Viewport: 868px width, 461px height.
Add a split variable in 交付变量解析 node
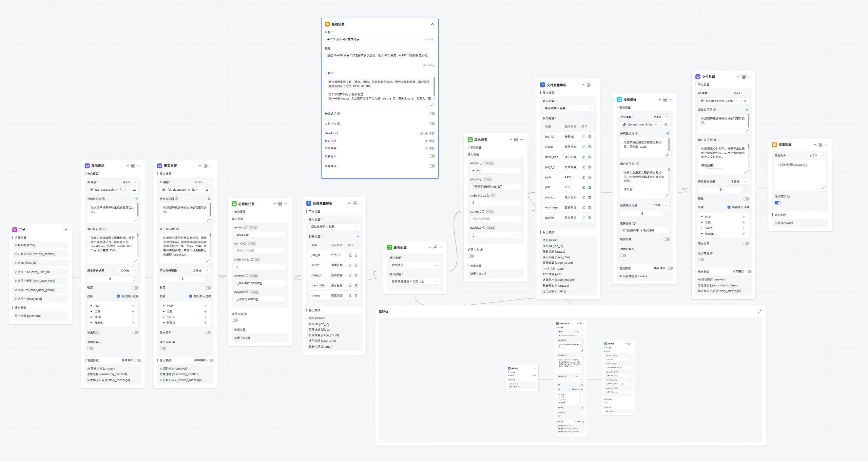(592, 118)
